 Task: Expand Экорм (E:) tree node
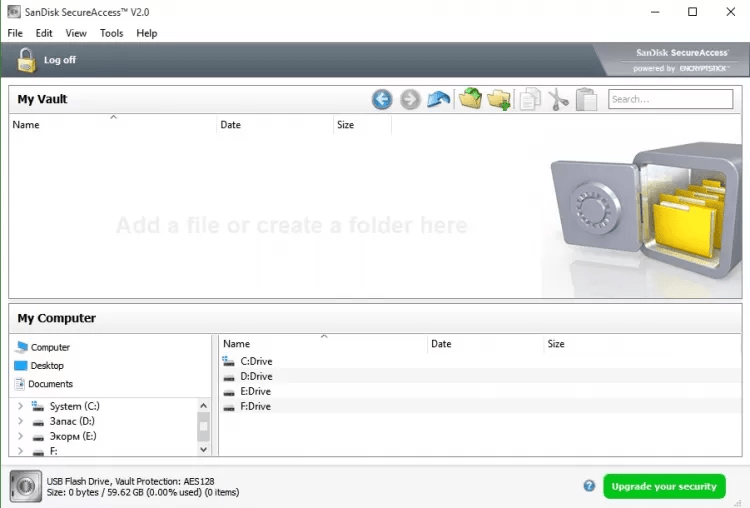(20, 436)
